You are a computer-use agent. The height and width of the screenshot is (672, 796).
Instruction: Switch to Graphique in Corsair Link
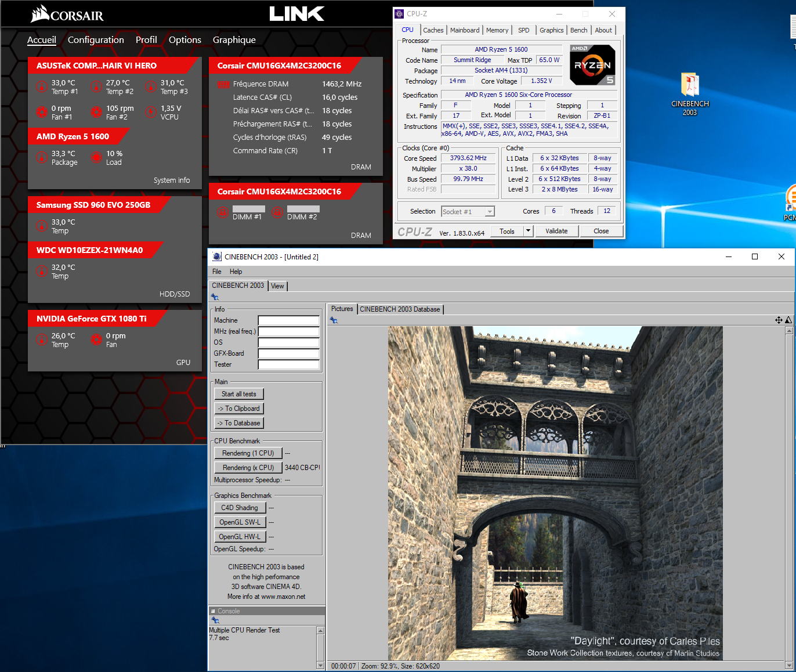click(x=234, y=40)
